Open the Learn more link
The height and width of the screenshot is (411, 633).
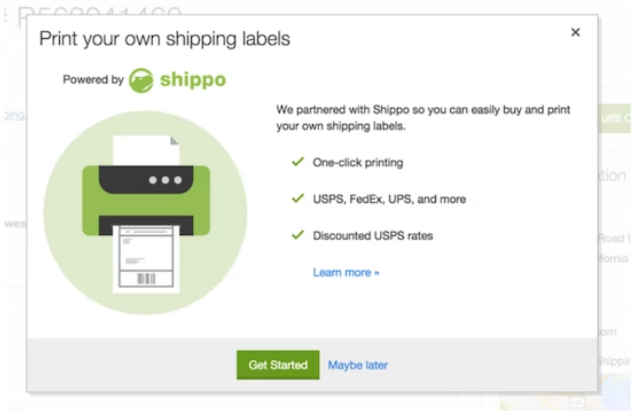click(346, 272)
